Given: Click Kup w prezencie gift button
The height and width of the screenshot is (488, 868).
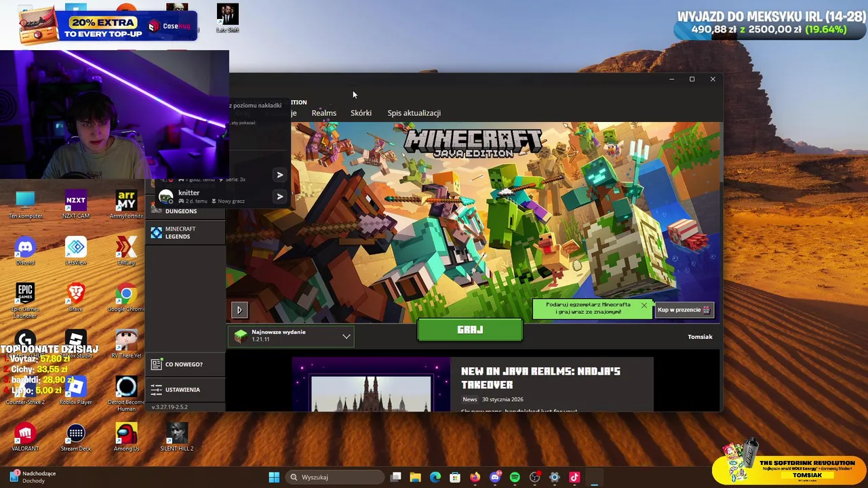Looking at the screenshot, I should click(x=684, y=310).
